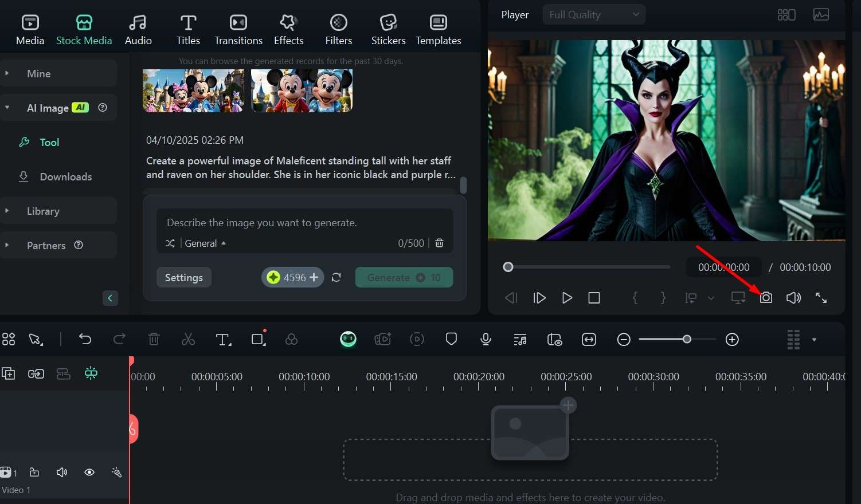Click add marker to timeline icon

(691, 298)
